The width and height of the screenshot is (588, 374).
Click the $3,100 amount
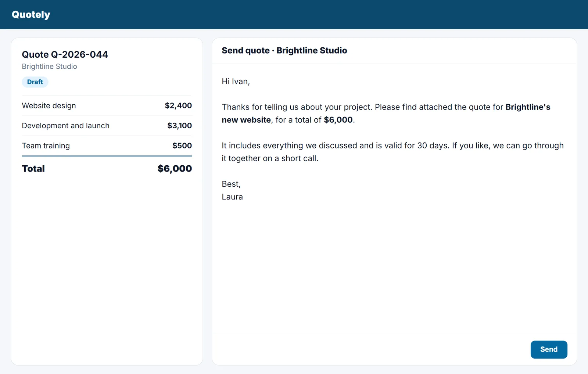[x=179, y=126]
